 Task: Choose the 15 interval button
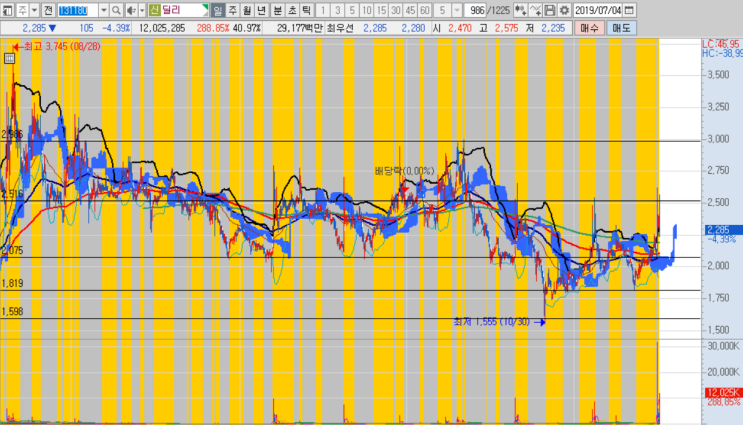[x=381, y=10]
